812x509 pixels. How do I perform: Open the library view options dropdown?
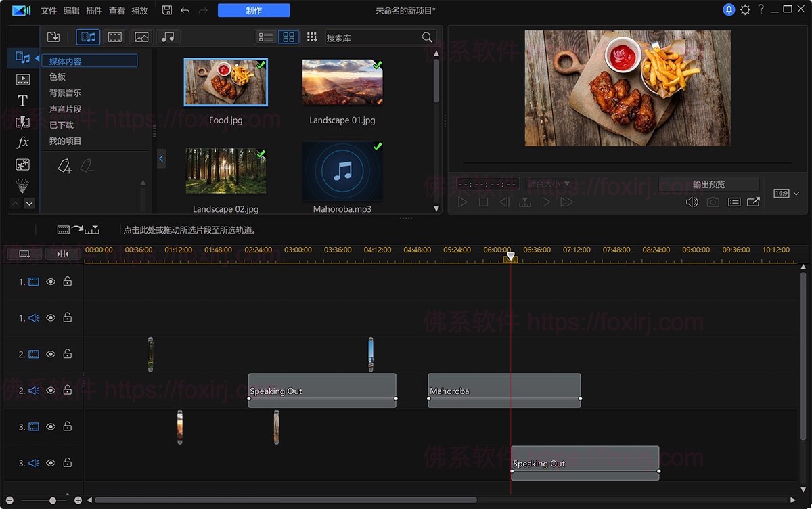[x=311, y=37]
